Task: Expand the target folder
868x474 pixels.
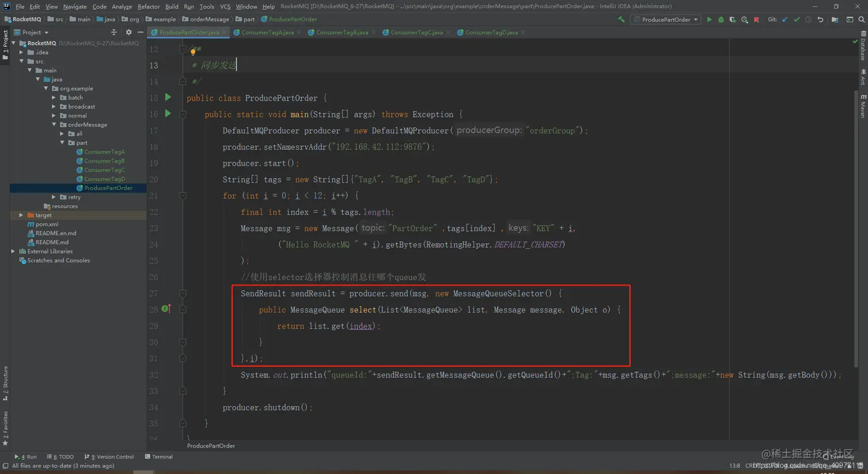Action: [22, 215]
